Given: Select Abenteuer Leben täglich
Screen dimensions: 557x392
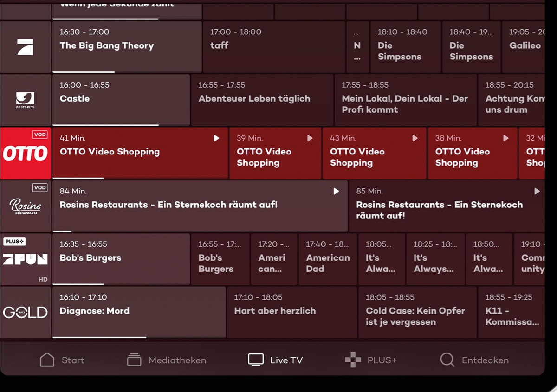Looking at the screenshot, I should 262,100.
